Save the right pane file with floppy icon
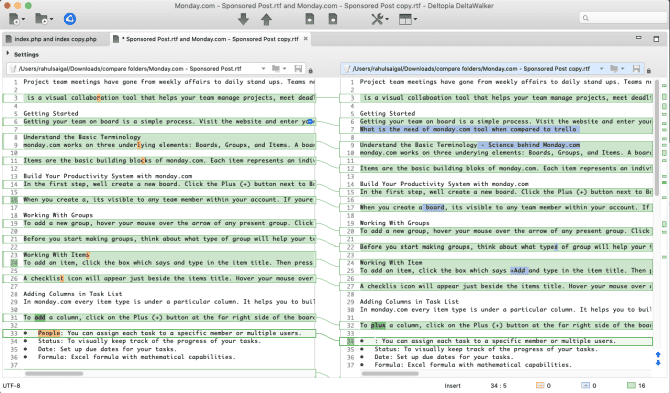 [x=636, y=69]
